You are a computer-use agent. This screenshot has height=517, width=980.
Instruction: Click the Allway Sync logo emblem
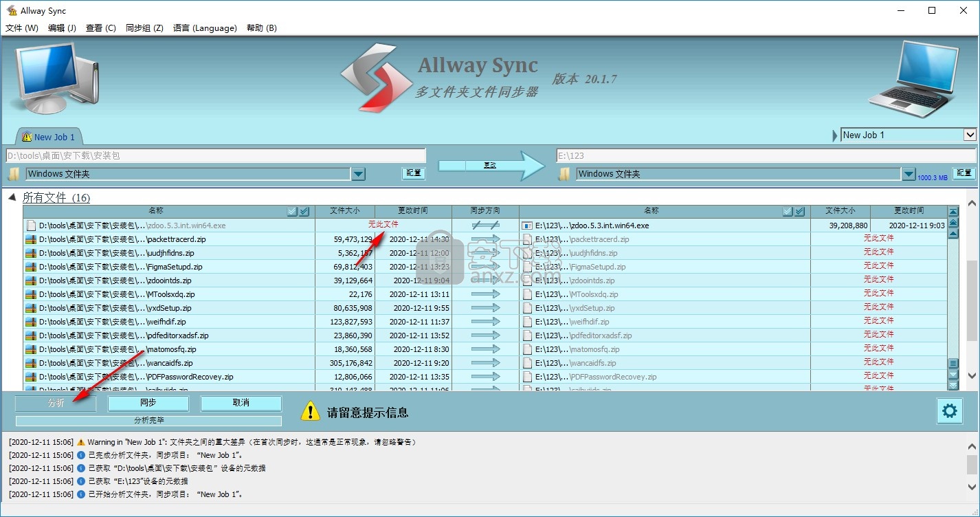pyautogui.click(x=376, y=78)
